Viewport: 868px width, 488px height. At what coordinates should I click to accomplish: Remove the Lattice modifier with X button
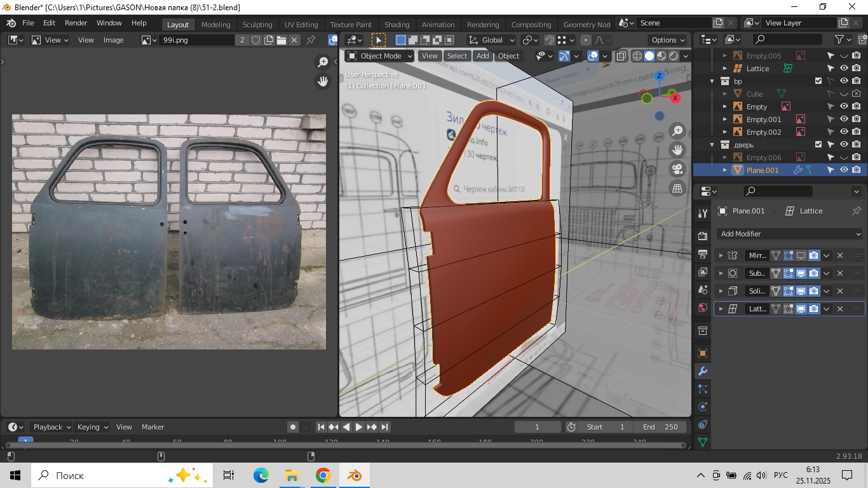pyautogui.click(x=839, y=309)
